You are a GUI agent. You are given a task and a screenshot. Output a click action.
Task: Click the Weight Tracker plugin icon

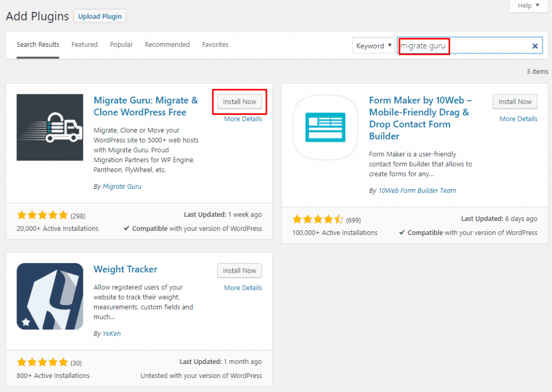coord(50,296)
